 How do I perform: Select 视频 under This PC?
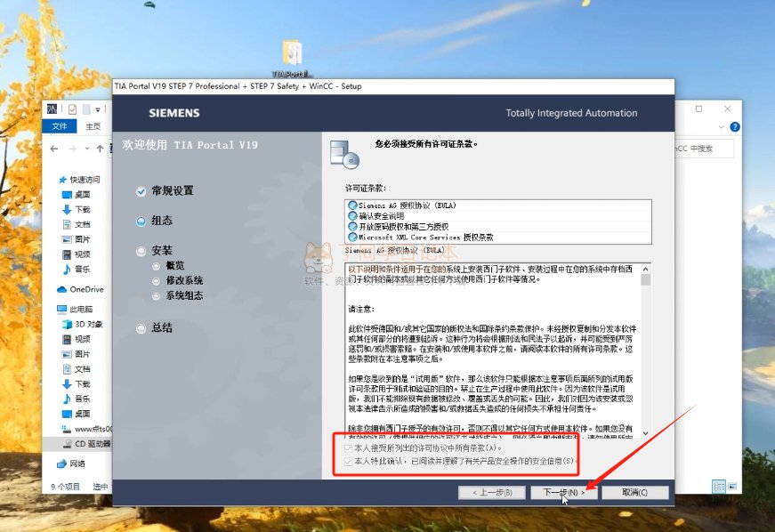click(77, 339)
